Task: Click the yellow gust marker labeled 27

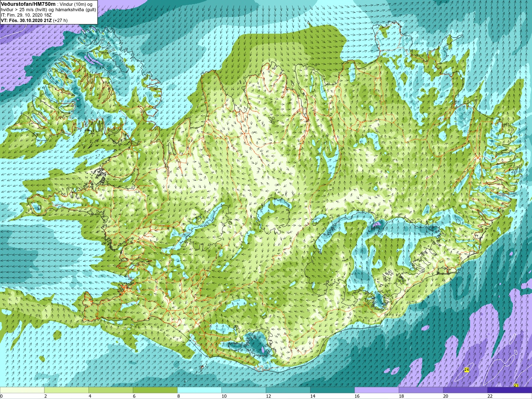Action: 516,386
